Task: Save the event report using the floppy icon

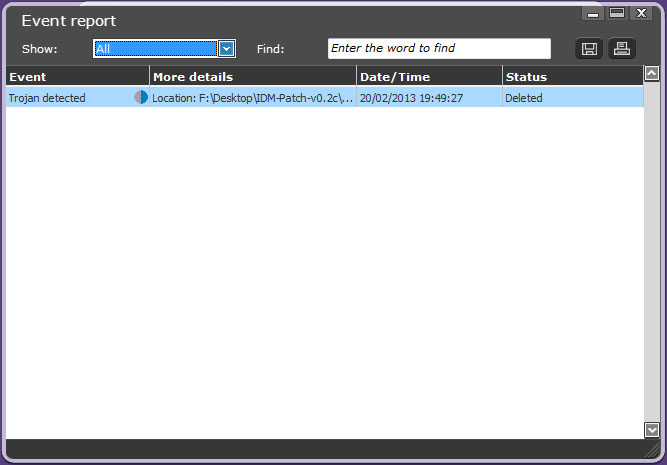Action: tap(589, 48)
